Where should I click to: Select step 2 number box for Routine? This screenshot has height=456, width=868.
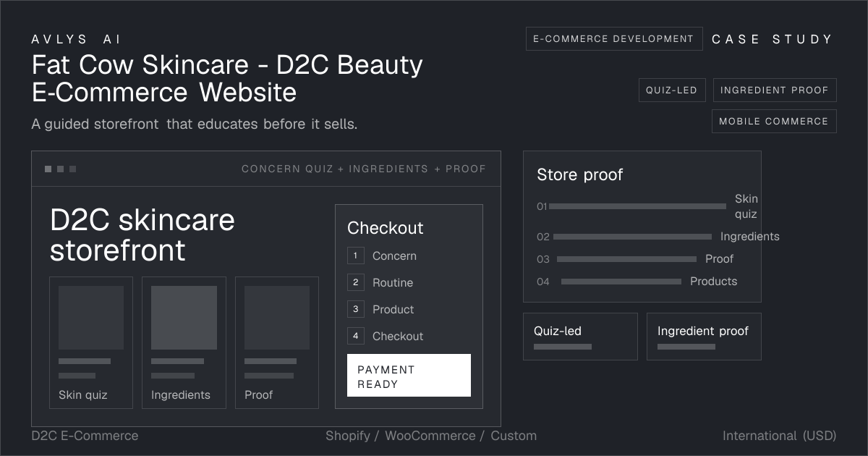coord(355,282)
